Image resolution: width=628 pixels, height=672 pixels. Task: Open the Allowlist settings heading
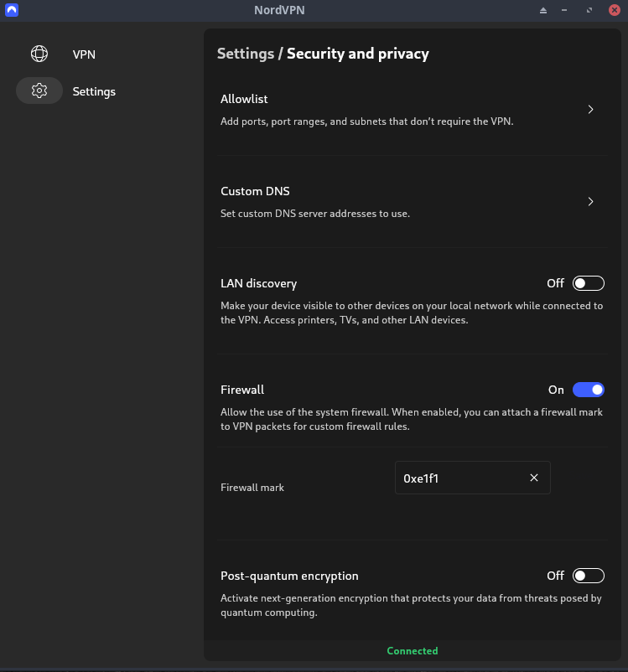click(244, 99)
